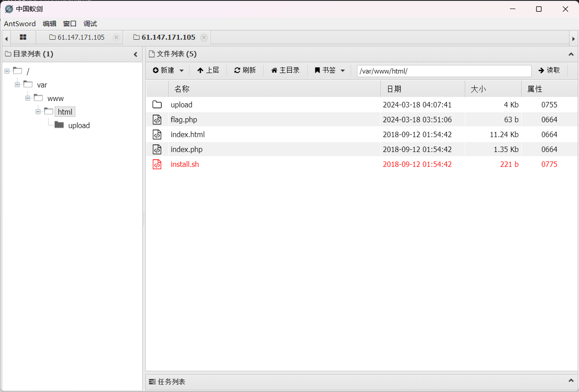Sort by 名称 column header
579x392 pixels.
tap(274, 89)
